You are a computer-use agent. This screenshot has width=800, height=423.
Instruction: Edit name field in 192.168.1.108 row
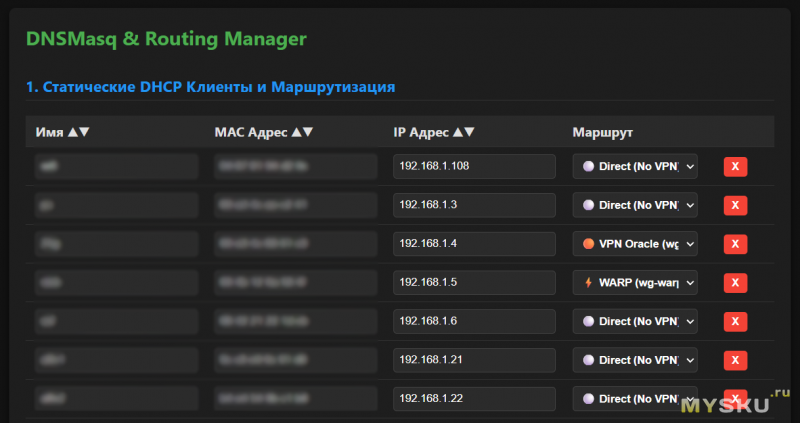116,166
